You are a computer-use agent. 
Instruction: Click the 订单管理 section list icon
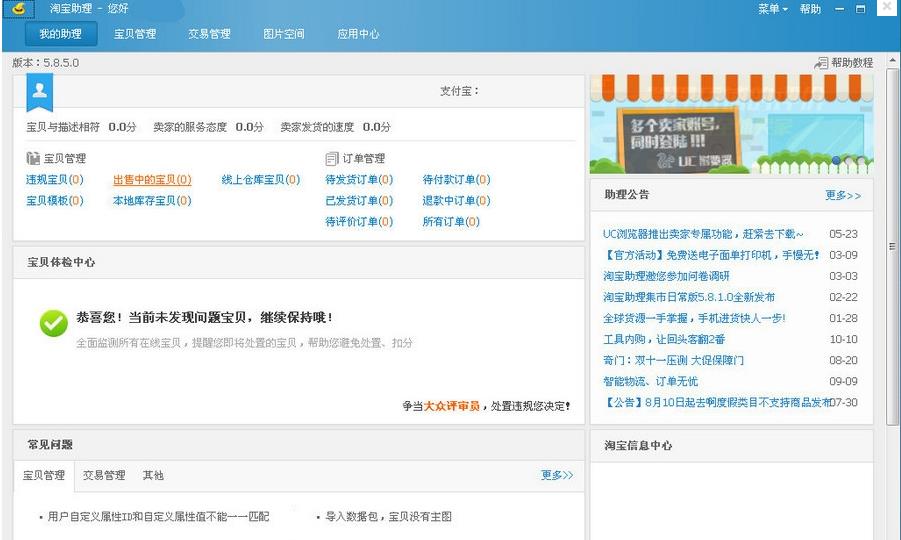pos(332,158)
